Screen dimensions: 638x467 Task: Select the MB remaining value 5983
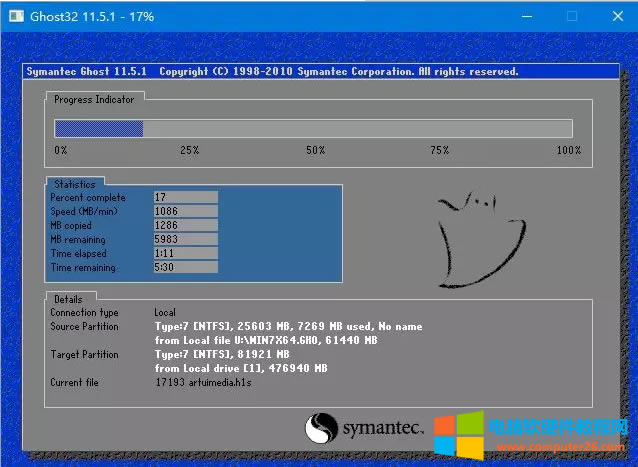186,239
